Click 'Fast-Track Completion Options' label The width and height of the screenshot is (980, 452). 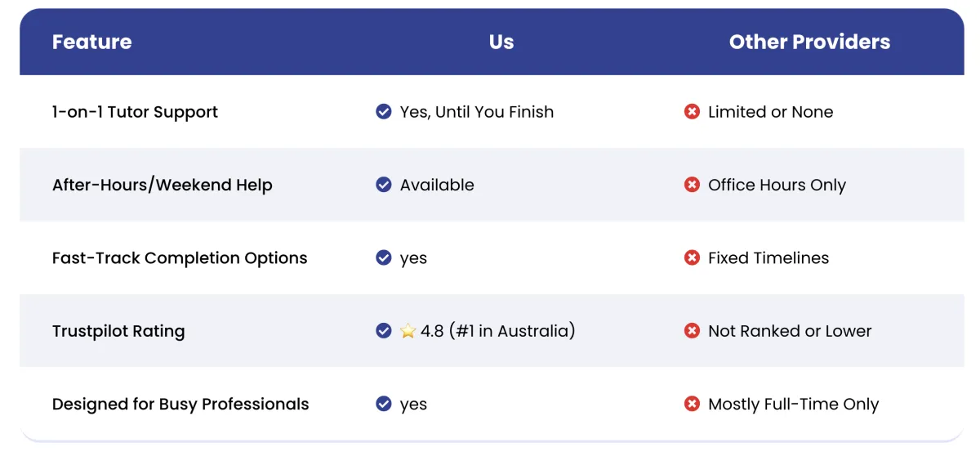click(180, 258)
